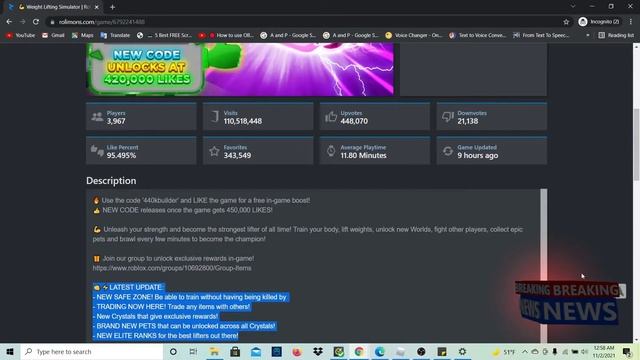This screenshot has height=360, width=640.
Task: Open File Explorer from the taskbar
Action: coord(214,351)
